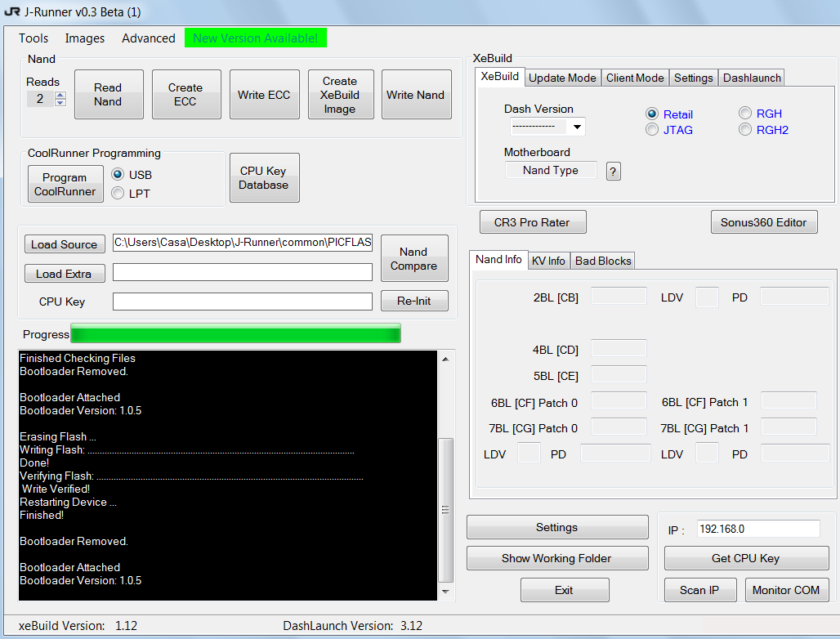Click the Write Nand button
Image resolution: width=840 pixels, height=639 pixels.
(416, 94)
